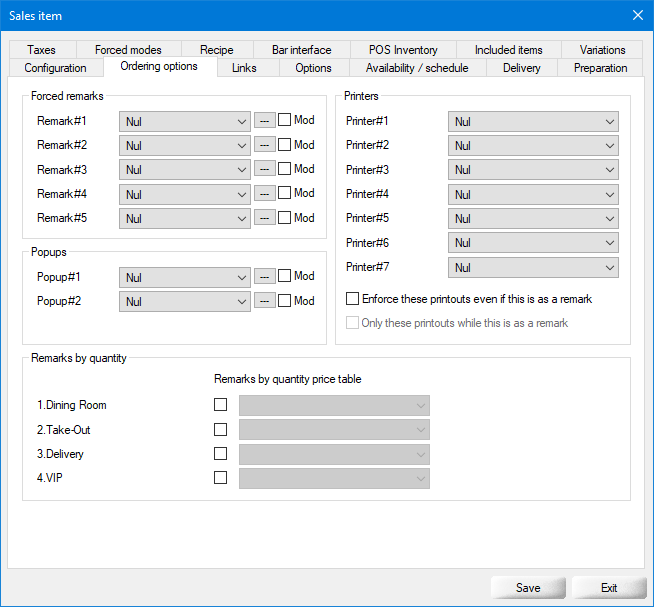The height and width of the screenshot is (607, 654).
Task: Click the '---' button beside Popup#2
Action: (x=264, y=301)
